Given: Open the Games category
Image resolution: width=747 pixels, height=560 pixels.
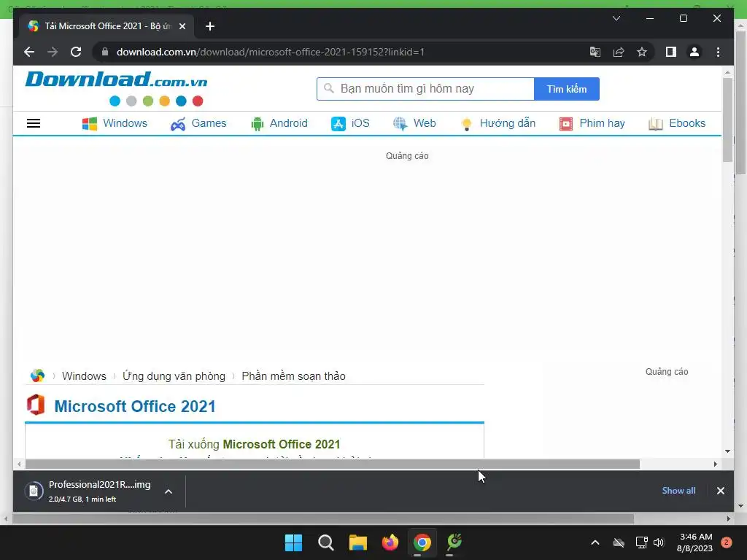Looking at the screenshot, I should point(198,123).
